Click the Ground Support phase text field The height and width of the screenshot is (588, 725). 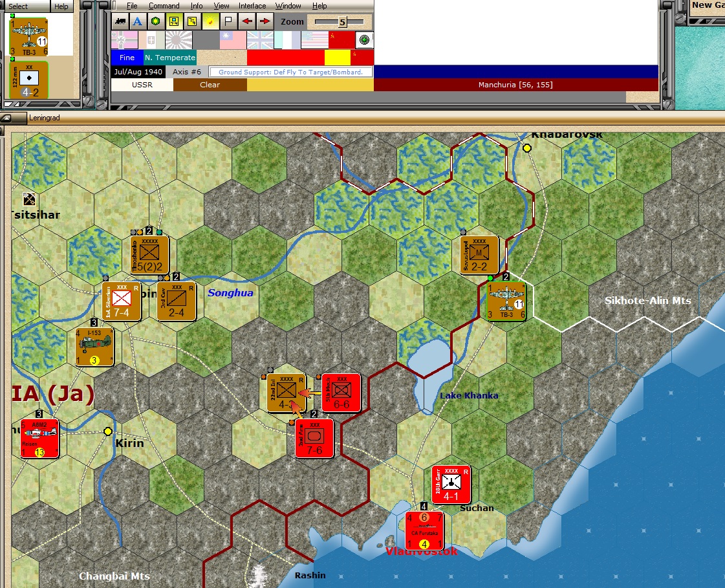click(x=290, y=72)
